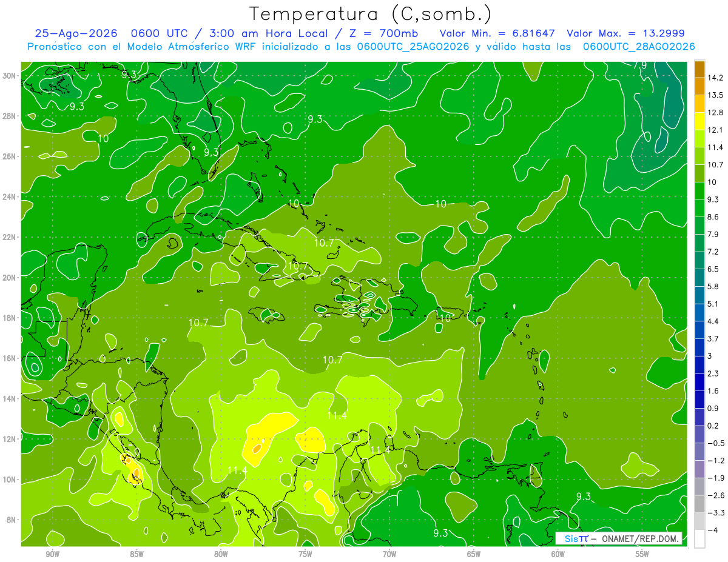Click the 8N latitude axis label
Viewport: 728px width, 562px height.
(12, 520)
